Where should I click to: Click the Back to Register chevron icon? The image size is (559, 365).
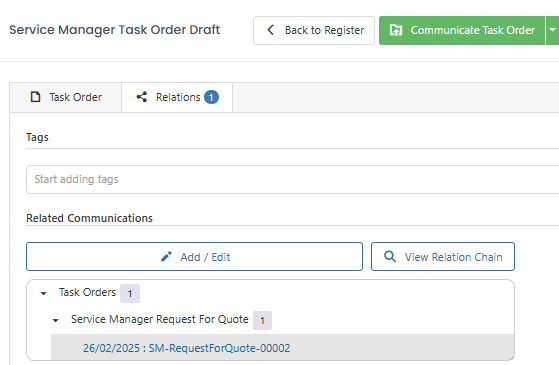271,30
